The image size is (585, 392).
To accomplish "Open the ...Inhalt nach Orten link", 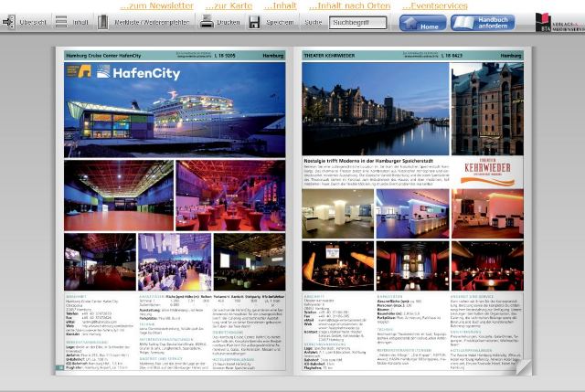I will pos(349,5).
